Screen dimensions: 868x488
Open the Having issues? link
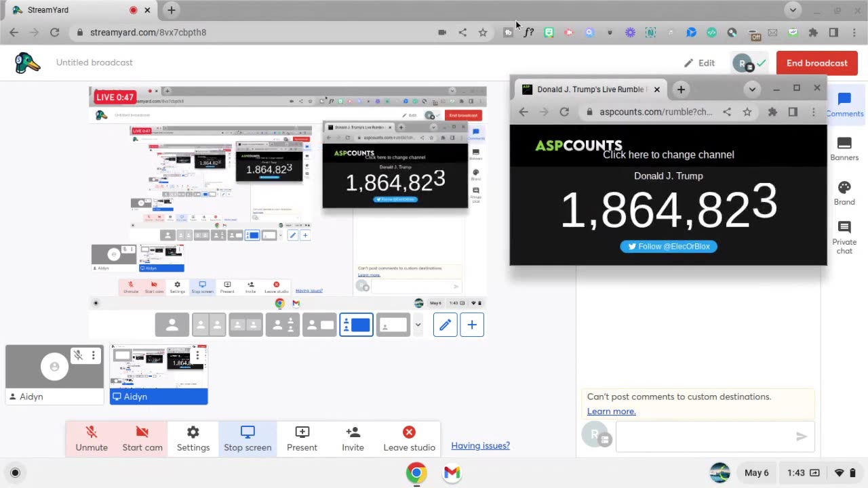[480, 445]
